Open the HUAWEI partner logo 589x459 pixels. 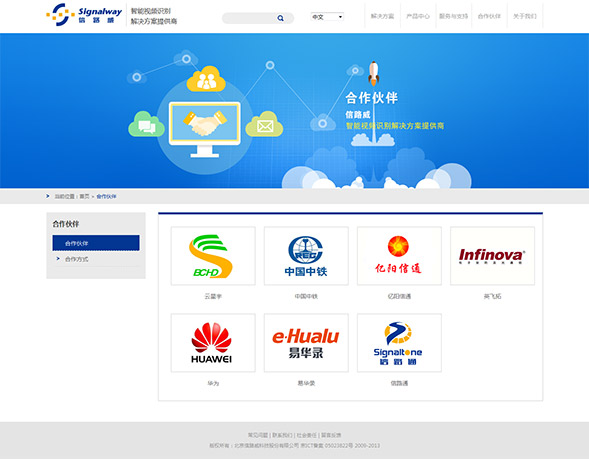[213, 343]
